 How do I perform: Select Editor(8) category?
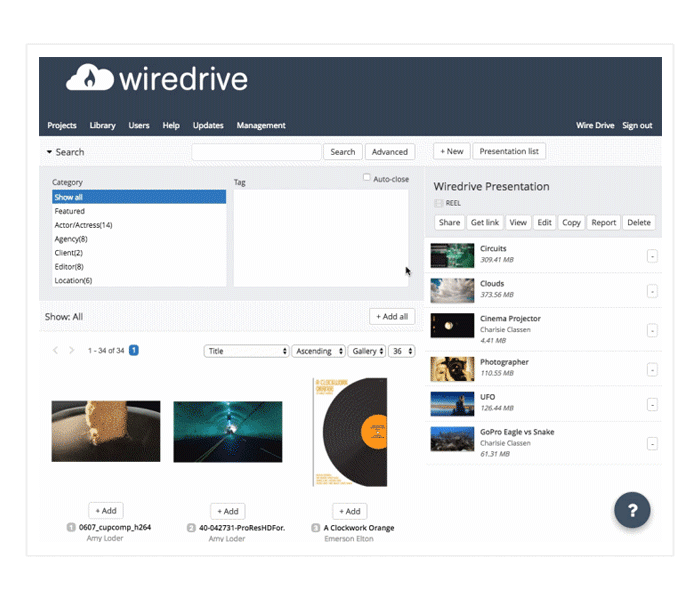coord(139,267)
